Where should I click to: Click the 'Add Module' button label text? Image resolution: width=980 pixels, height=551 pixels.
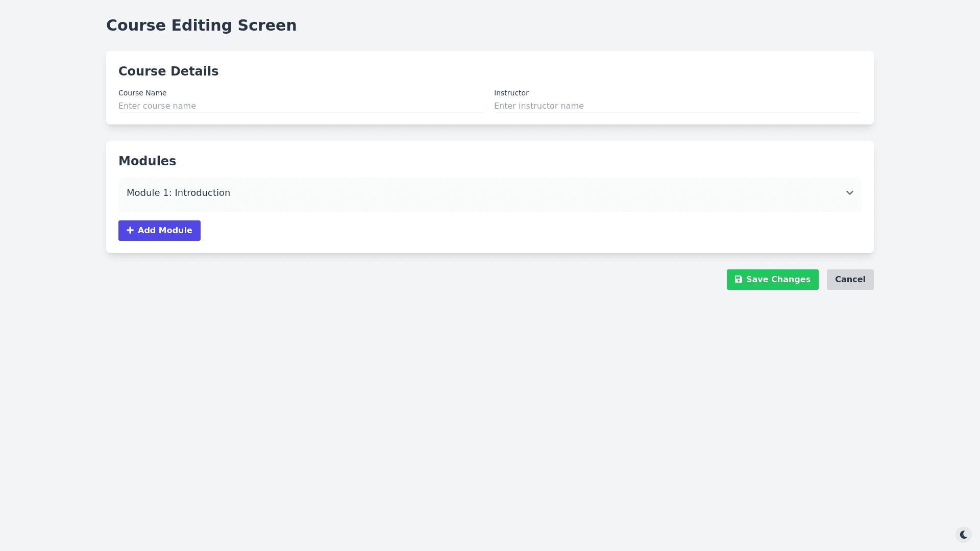coord(165,231)
